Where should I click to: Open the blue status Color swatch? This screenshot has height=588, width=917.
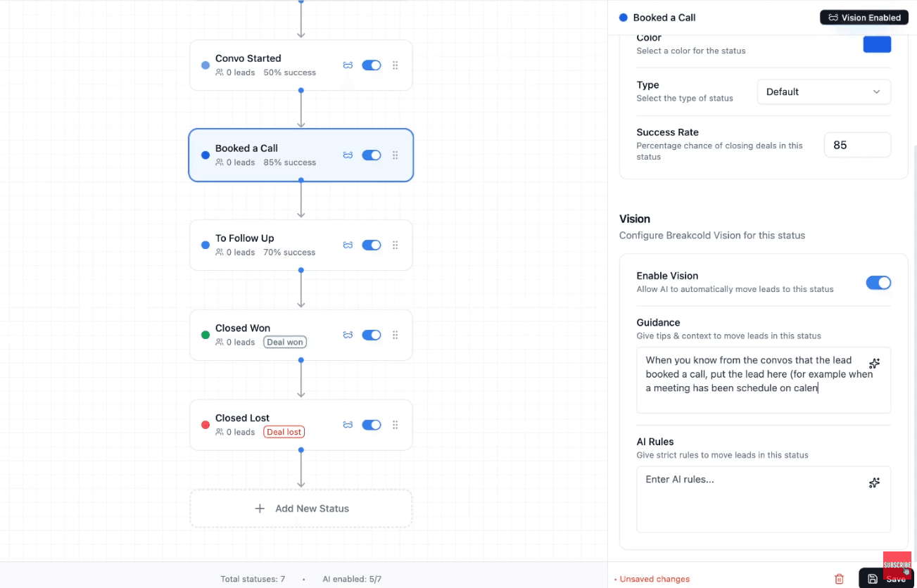[x=877, y=44]
